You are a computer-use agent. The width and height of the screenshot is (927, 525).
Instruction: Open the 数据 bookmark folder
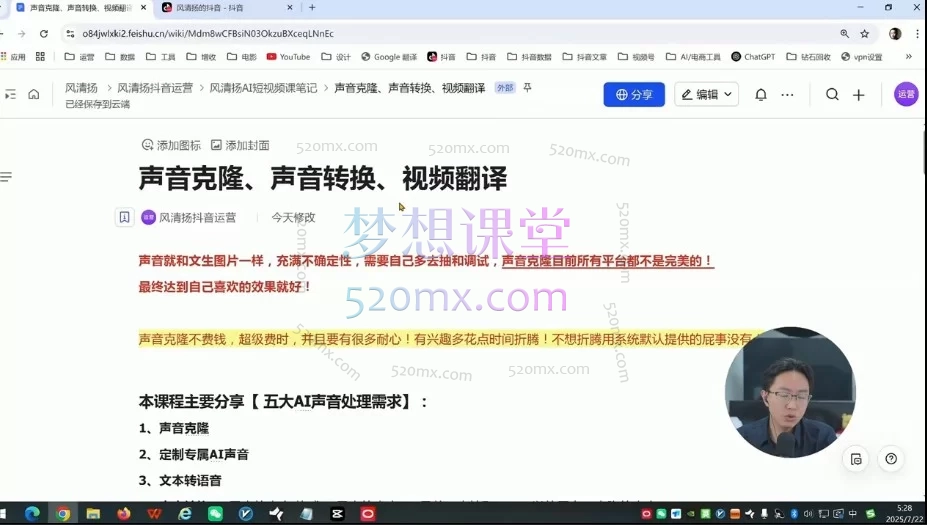120,57
